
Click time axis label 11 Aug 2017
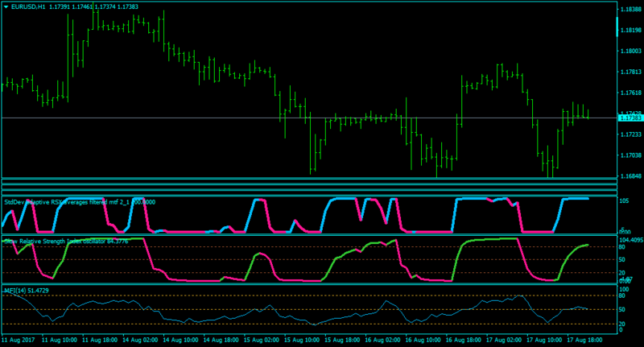point(18,340)
